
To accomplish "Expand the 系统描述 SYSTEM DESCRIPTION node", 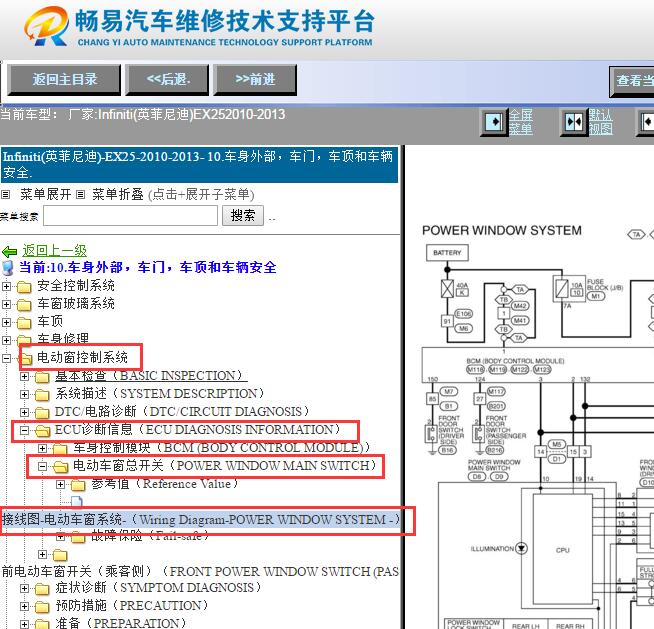I will (25, 395).
